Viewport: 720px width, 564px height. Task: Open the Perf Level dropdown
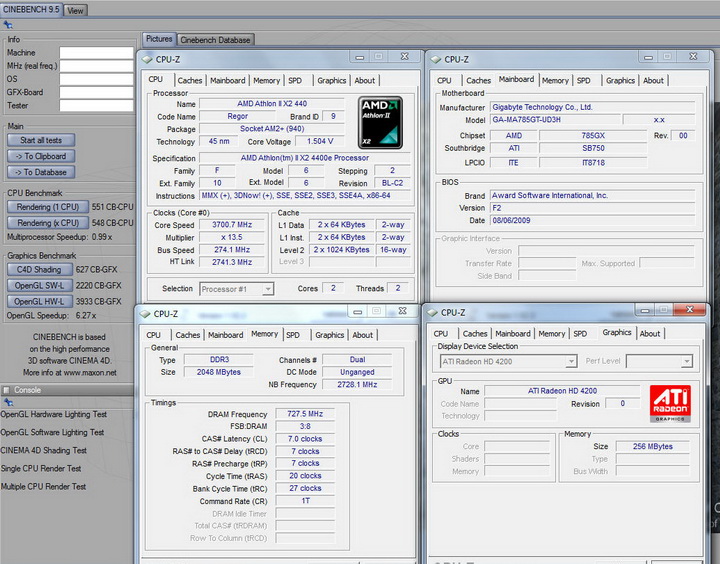pyautogui.click(x=659, y=361)
